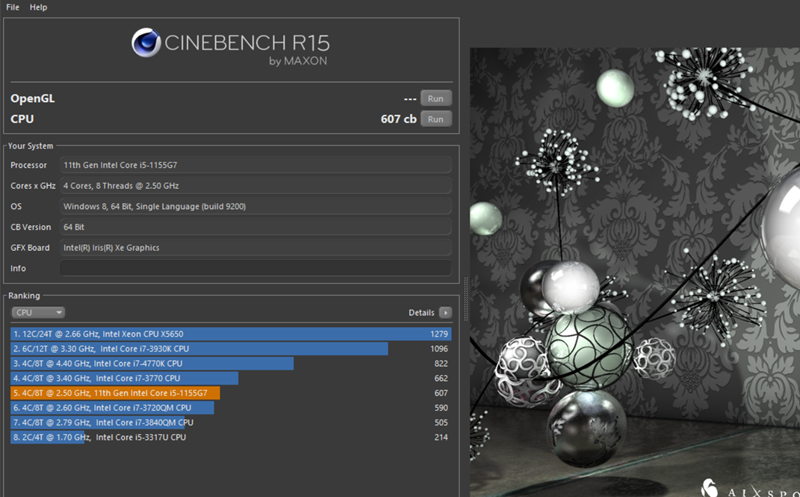Screen dimensions: 800x497
Task: Click the Processor name field
Action: click(255, 165)
